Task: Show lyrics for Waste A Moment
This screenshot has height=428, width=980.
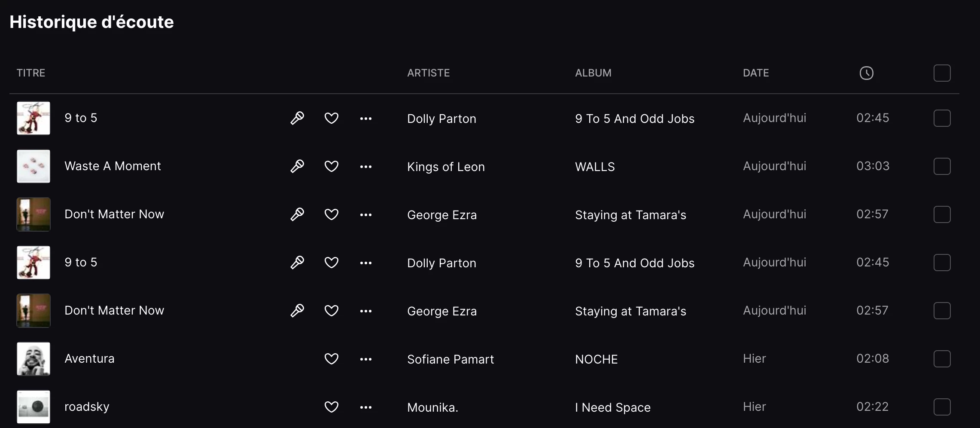Action: click(297, 166)
